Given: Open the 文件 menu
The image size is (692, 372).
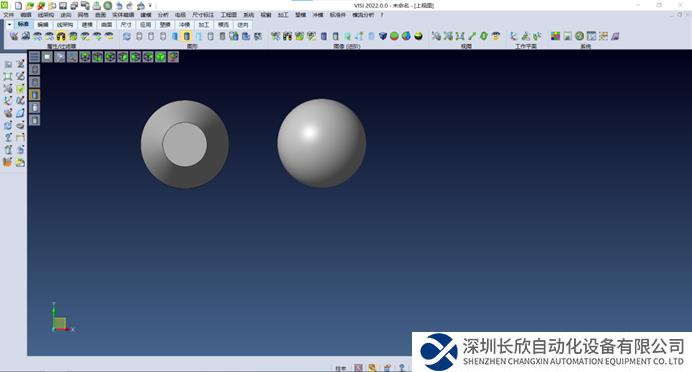Looking at the screenshot, I should (8, 15).
